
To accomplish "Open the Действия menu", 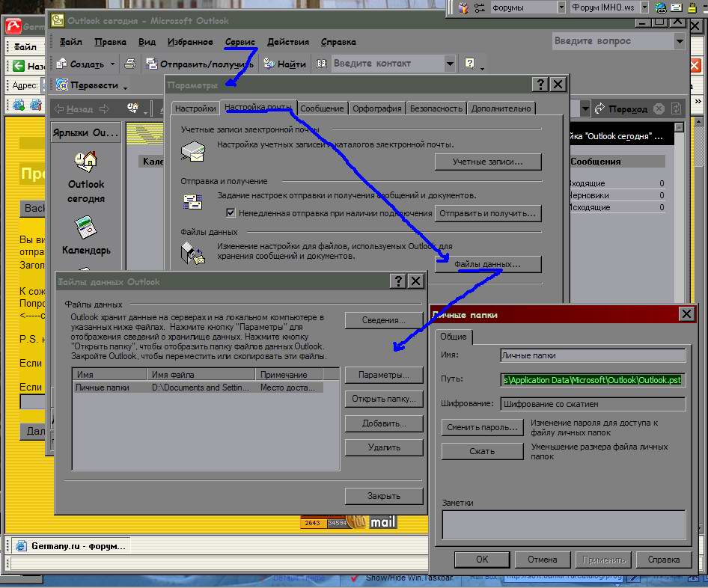I will (x=288, y=42).
